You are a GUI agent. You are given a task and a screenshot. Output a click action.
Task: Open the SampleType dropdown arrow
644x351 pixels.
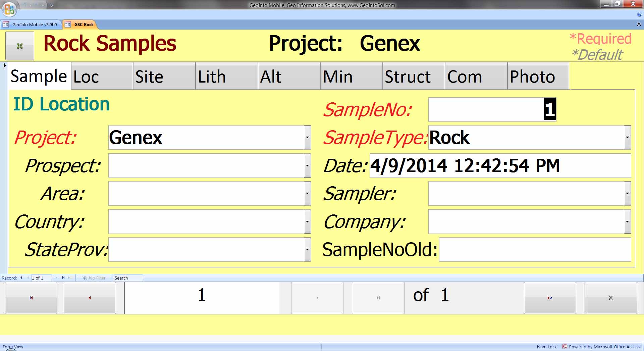coord(627,138)
